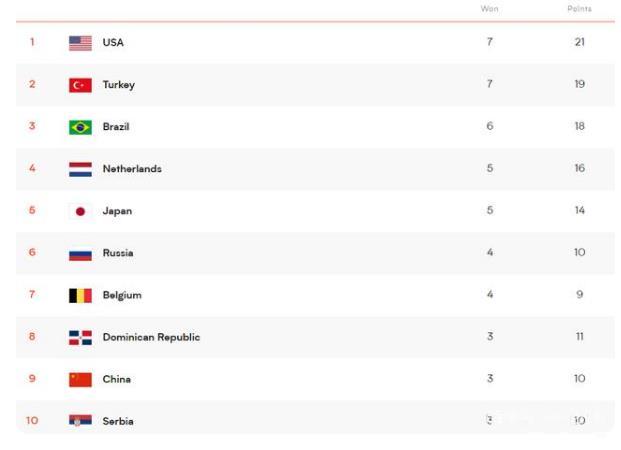Select the Russia flag icon
Screen dimensions: 621x450
point(80,253)
